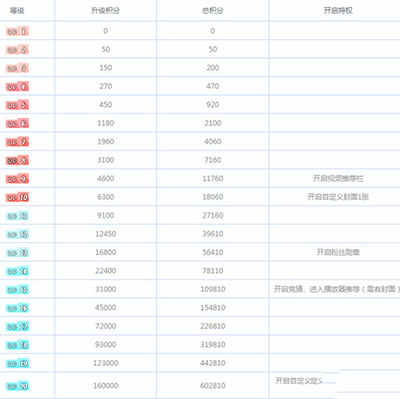The width and height of the screenshot is (400, 399).
Task: Select the 56410 total points value
Action: pyautogui.click(x=213, y=252)
